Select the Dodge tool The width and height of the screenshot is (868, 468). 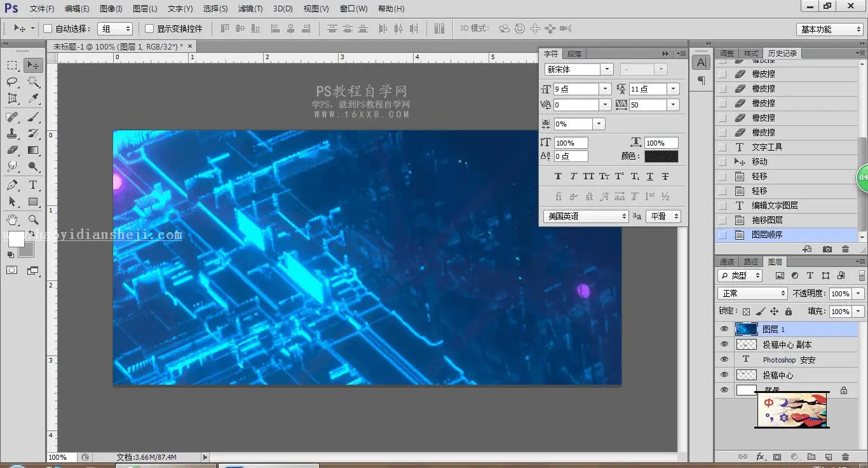(33, 167)
